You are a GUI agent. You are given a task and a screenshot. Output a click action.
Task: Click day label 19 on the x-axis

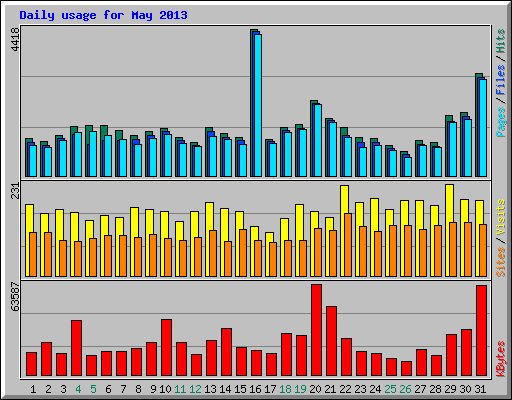click(300, 389)
